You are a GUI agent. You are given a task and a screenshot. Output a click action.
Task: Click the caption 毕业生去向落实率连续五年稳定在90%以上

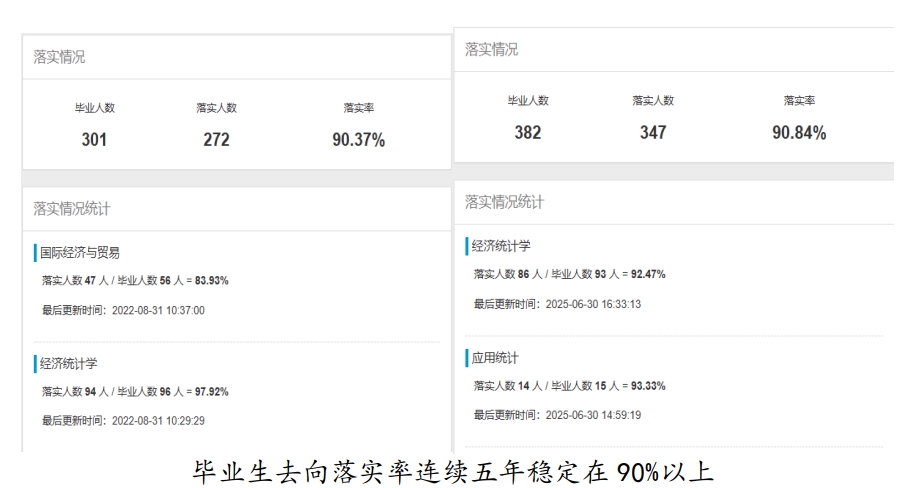point(453,470)
